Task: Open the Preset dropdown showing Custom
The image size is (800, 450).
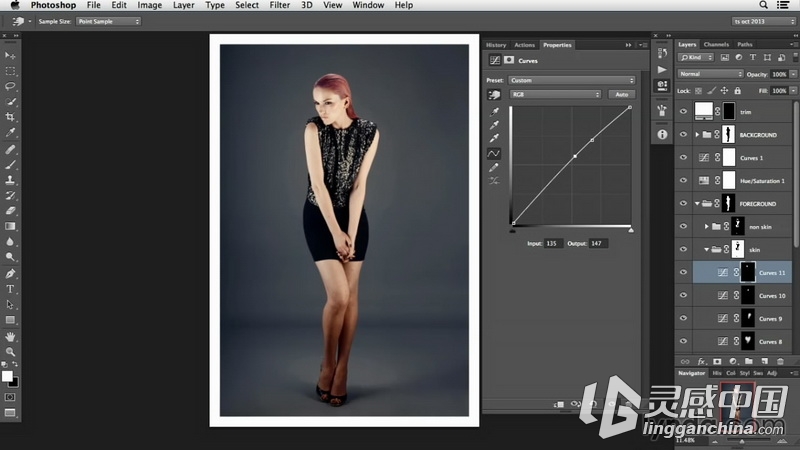Action: 571,80
